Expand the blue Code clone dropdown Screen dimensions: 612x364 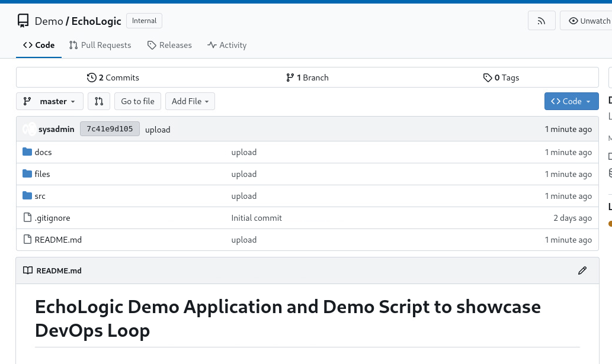point(571,101)
